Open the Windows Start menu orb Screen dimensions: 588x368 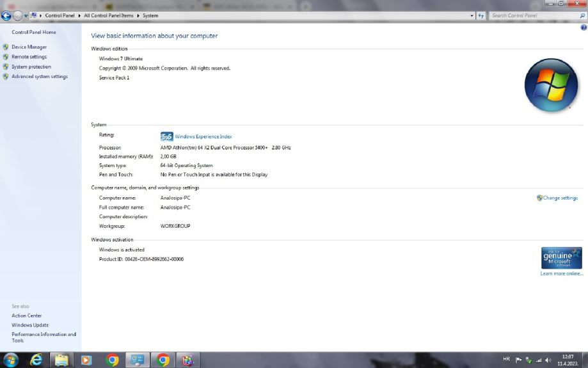[10, 360]
